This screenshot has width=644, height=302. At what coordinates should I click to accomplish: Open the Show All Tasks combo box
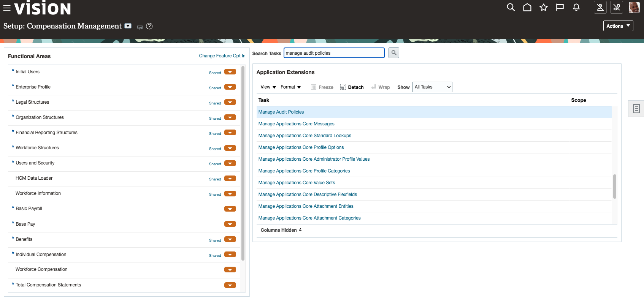[432, 87]
